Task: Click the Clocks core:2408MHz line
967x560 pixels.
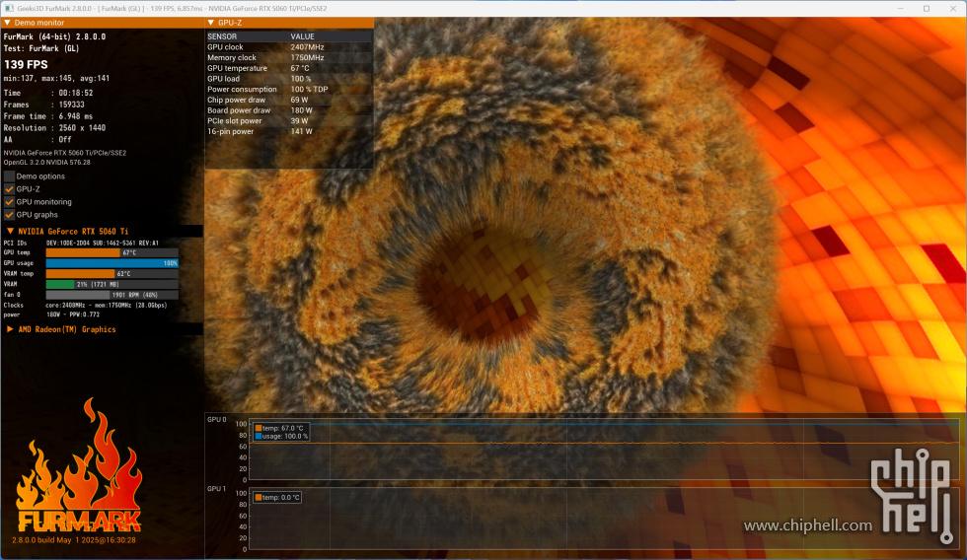Action: point(85,305)
